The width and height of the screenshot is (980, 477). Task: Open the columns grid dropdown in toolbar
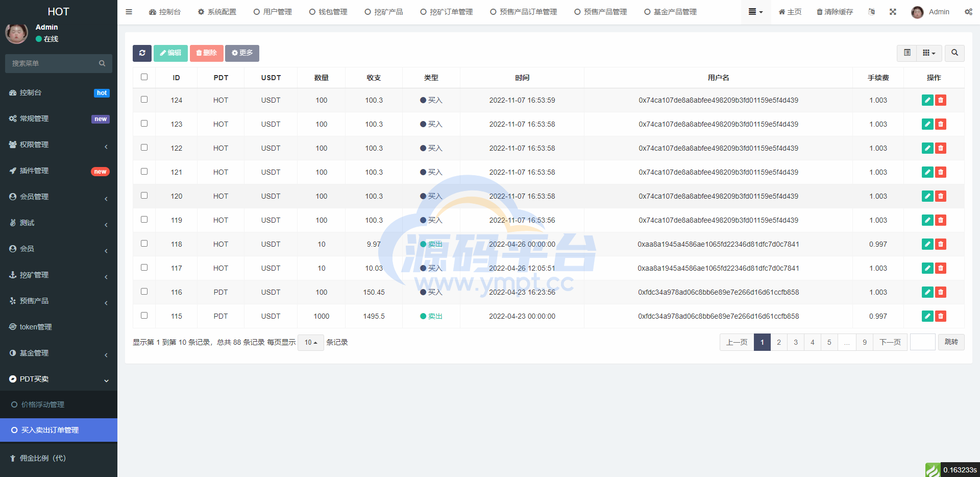click(x=929, y=53)
